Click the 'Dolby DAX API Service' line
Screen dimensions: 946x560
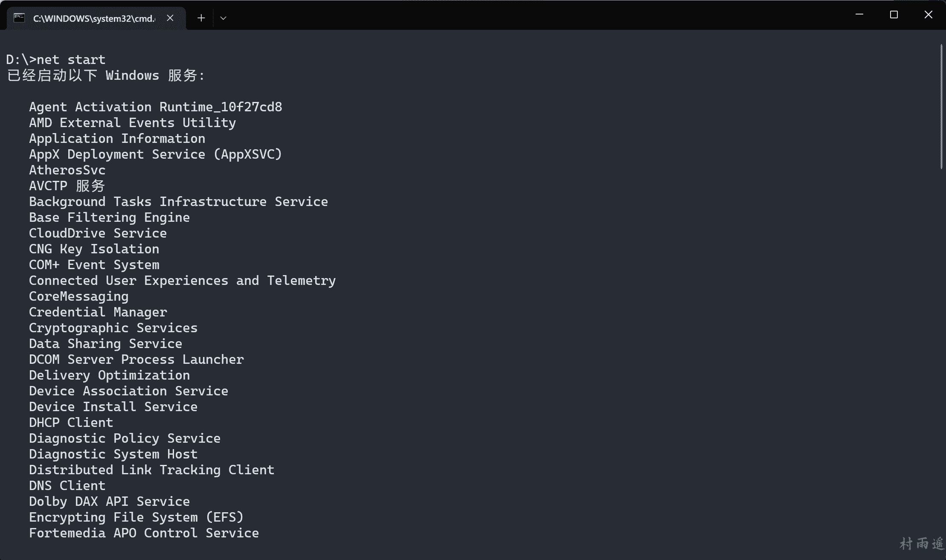click(x=109, y=502)
